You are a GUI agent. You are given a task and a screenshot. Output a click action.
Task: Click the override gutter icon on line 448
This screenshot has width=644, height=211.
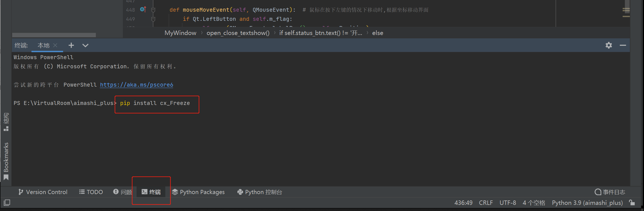(143, 9)
